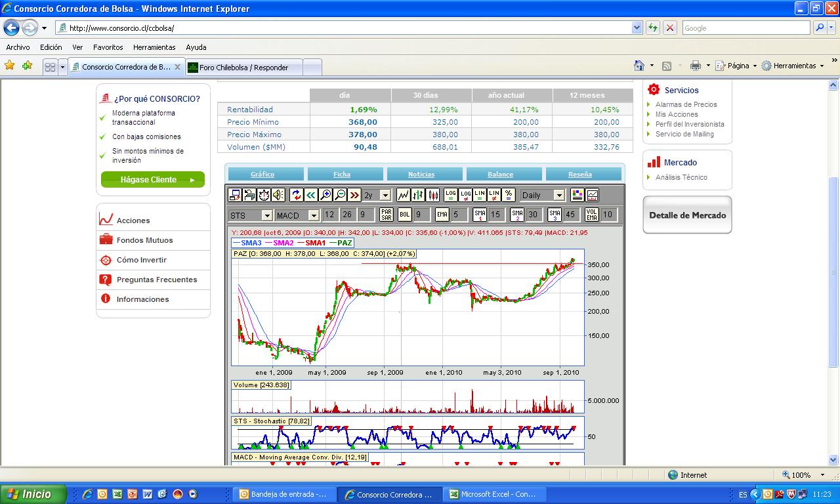
Task: Open the Herramientas menu in menu bar
Action: coord(154,47)
